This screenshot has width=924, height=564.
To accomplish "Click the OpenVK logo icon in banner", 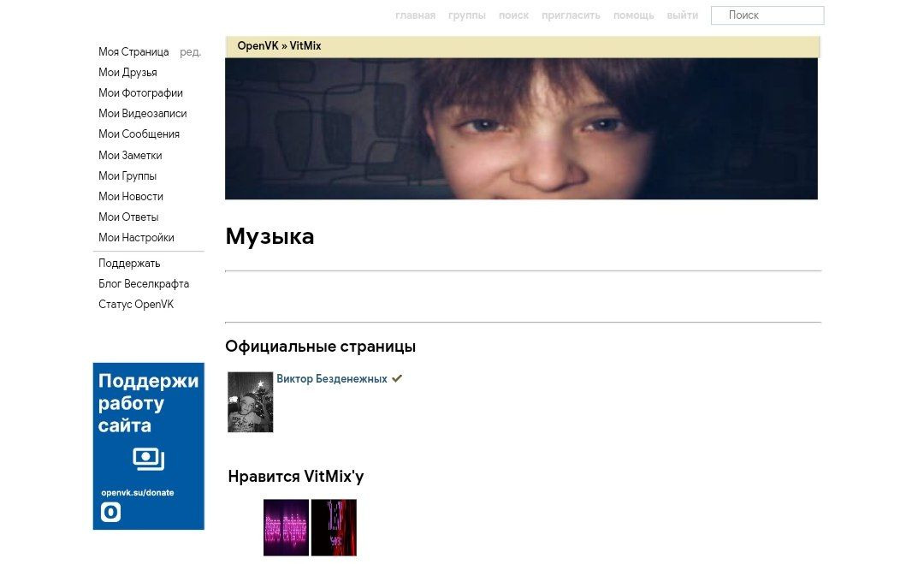I will point(110,512).
